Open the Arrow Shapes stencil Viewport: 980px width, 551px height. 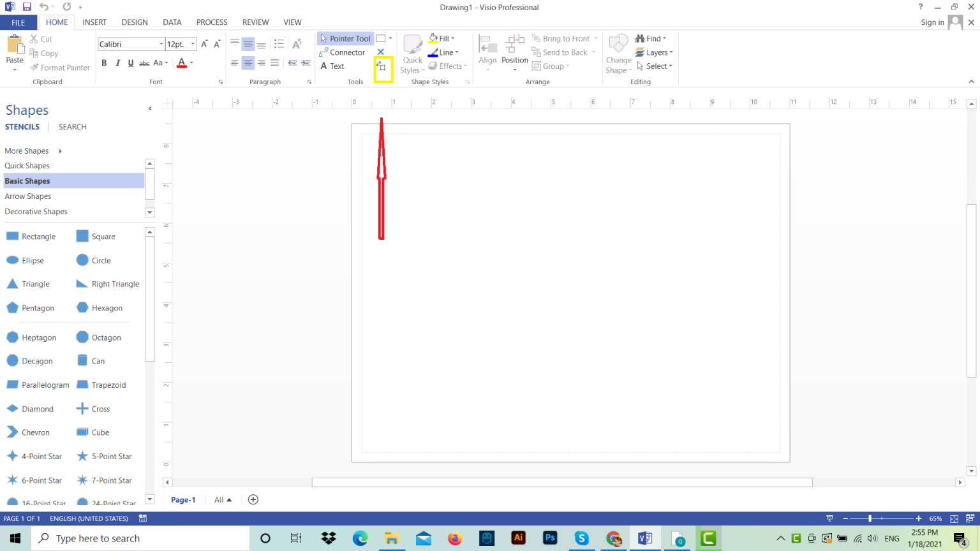tap(28, 196)
